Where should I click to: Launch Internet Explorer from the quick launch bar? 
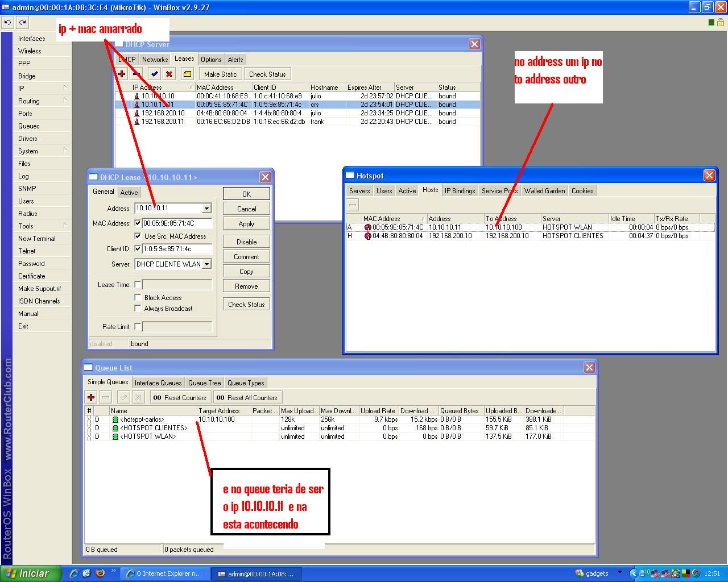pos(73,573)
